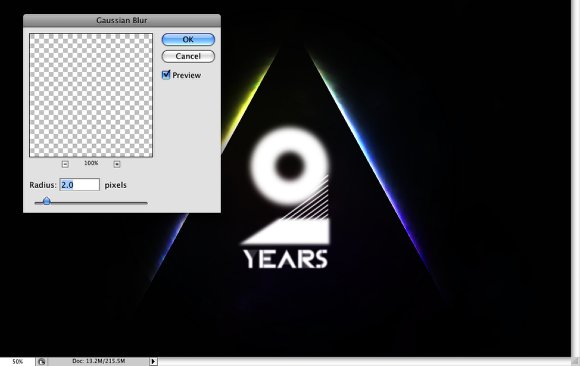Click the status bar preview icon

(x=41, y=362)
